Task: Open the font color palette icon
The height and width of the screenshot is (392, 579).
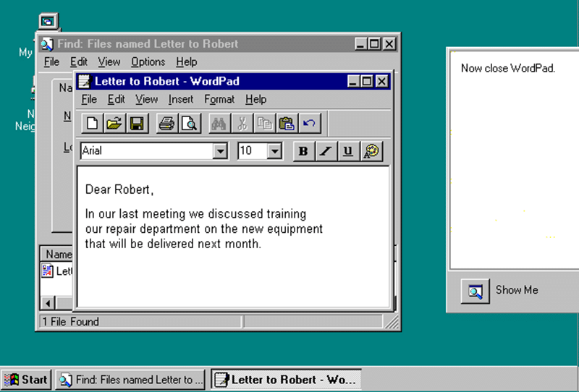Action: 371,151
